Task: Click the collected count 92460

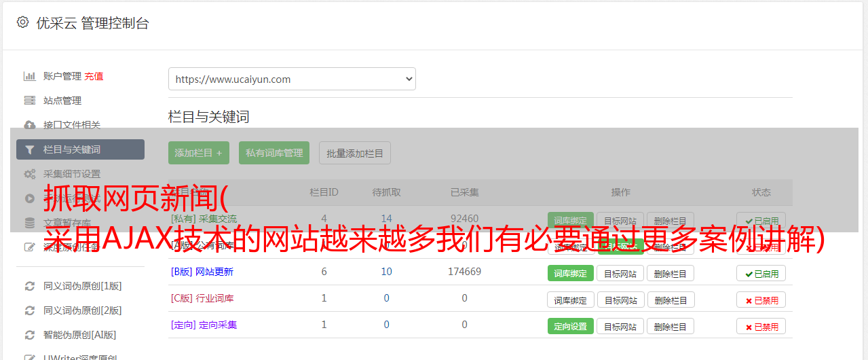Action: click(x=465, y=219)
